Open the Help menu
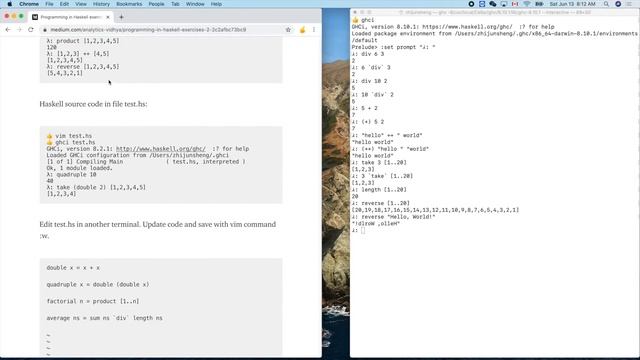Viewport: 640px width, 360px height. coord(216,4)
